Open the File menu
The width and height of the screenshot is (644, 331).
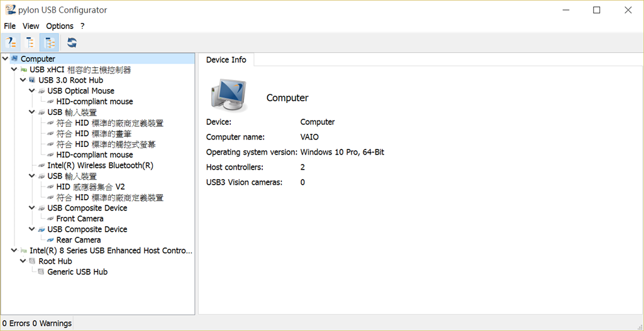coord(10,26)
